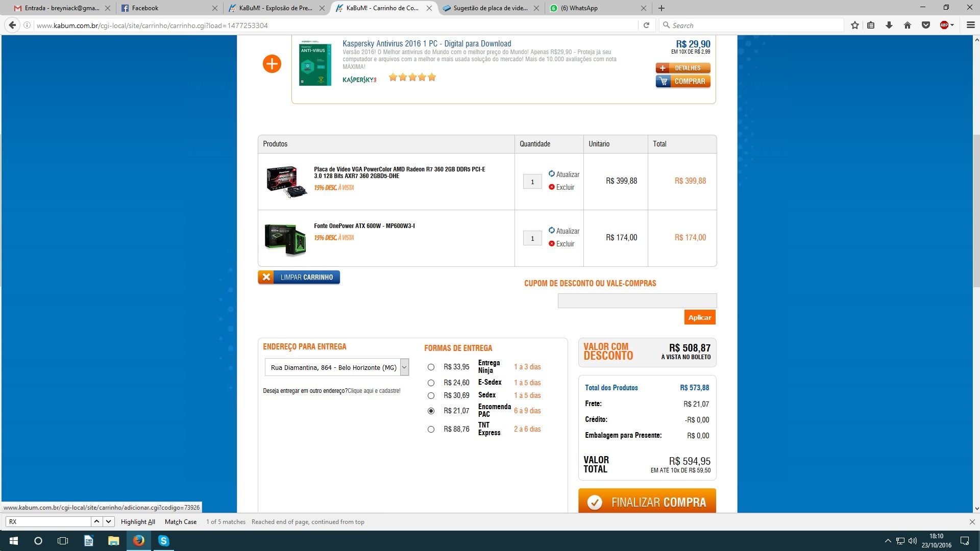The height and width of the screenshot is (551, 980).
Task: Open File Explorer from taskbar
Action: coord(113,541)
